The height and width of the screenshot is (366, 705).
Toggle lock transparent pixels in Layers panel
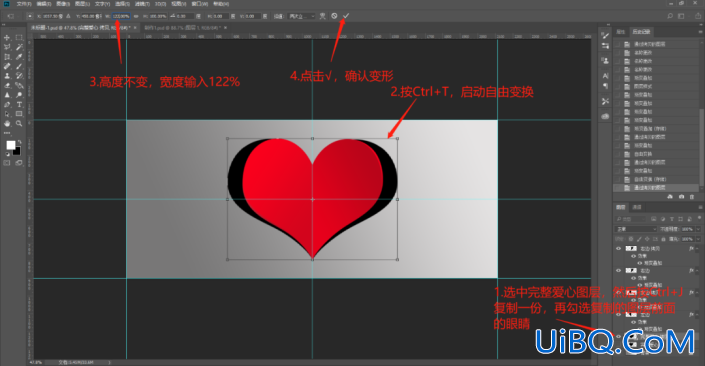(x=631, y=239)
